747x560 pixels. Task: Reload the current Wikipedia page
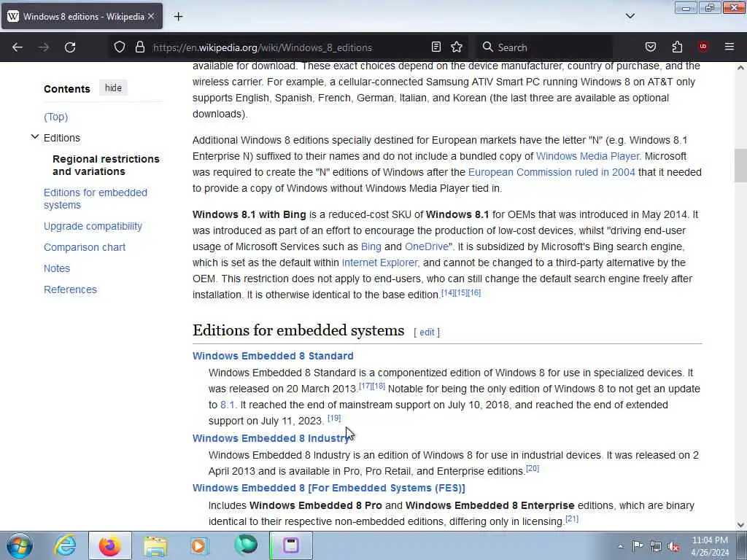click(x=70, y=47)
